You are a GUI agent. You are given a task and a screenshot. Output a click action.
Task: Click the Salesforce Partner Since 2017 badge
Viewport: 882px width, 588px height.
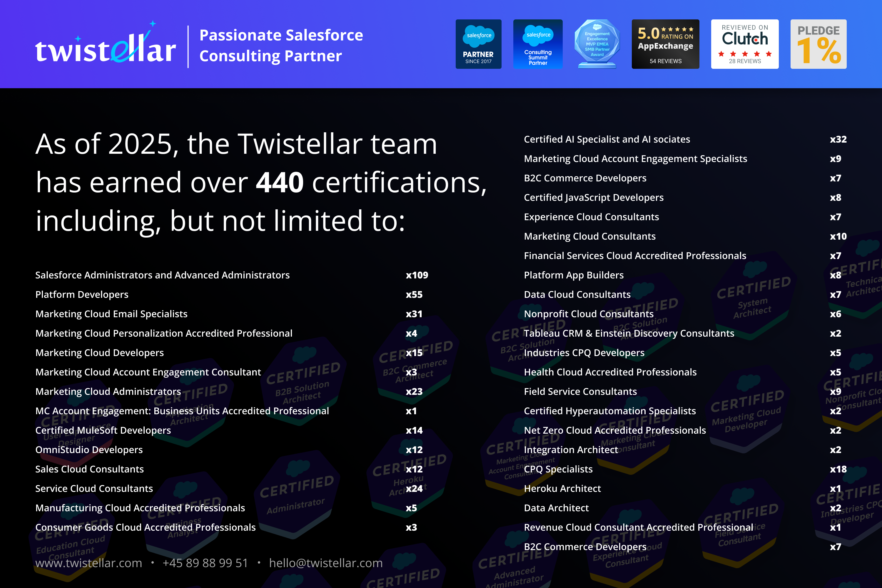click(478, 44)
